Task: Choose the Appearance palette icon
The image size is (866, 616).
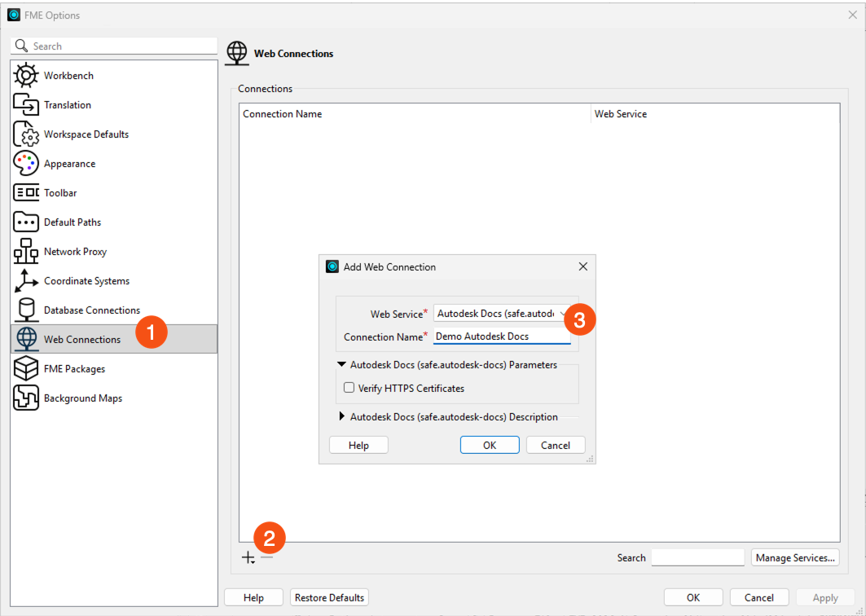Action: [x=26, y=164]
